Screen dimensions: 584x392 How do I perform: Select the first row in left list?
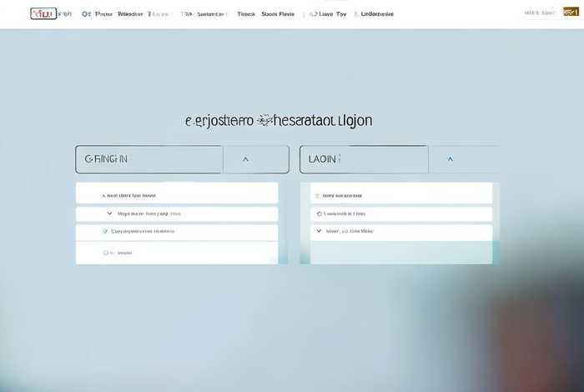(x=177, y=195)
